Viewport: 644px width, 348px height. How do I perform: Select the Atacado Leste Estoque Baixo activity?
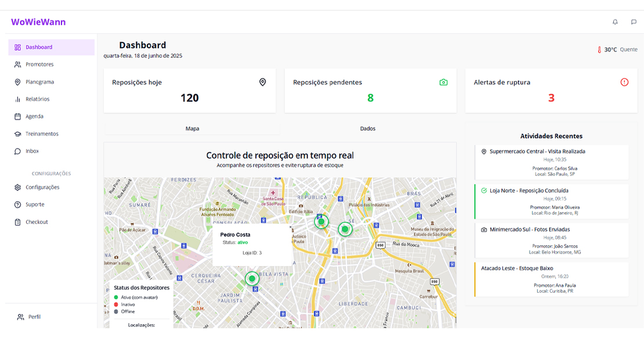(551, 279)
